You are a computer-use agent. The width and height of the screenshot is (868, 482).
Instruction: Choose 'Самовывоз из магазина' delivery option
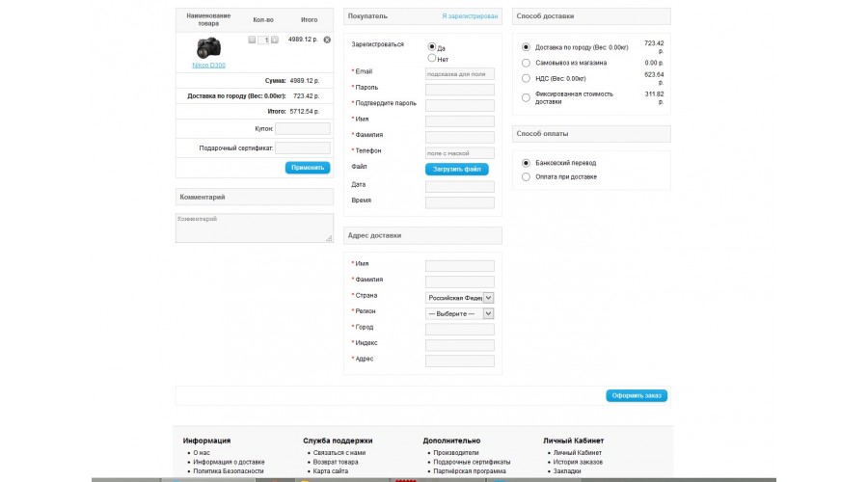pyautogui.click(x=526, y=63)
